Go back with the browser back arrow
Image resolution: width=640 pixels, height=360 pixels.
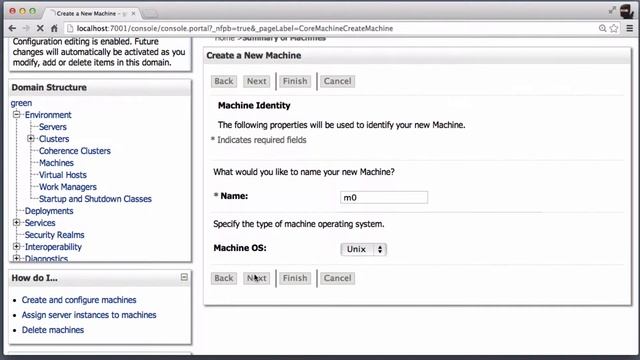12,28
